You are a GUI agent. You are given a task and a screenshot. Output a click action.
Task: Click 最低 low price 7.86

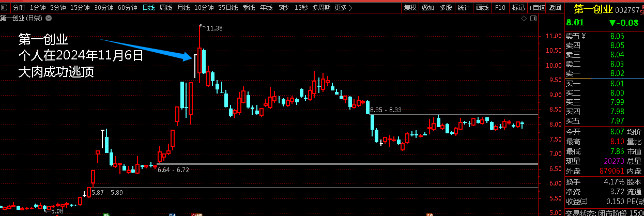617,151
